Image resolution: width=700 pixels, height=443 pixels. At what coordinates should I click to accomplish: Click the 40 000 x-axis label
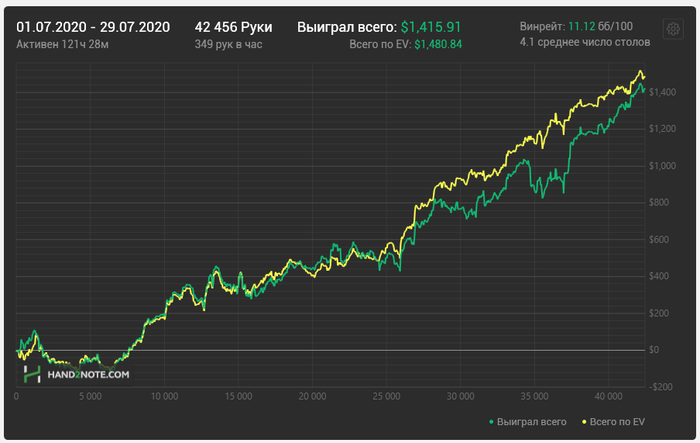608,396
